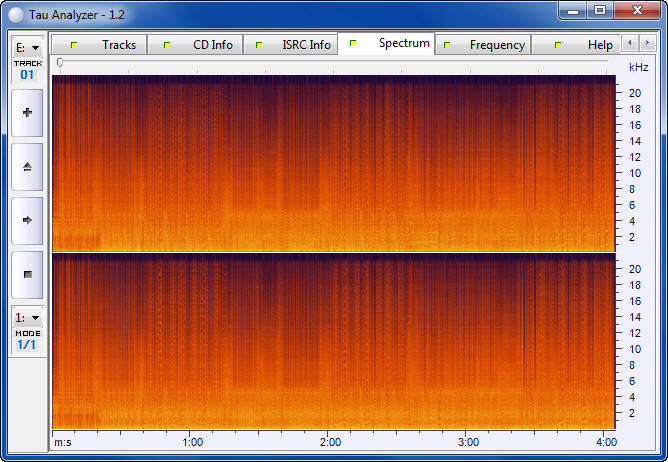Viewport: 668px width, 462px height.
Task: Maximize the Tau Analyzer window
Action: click(x=599, y=10)
